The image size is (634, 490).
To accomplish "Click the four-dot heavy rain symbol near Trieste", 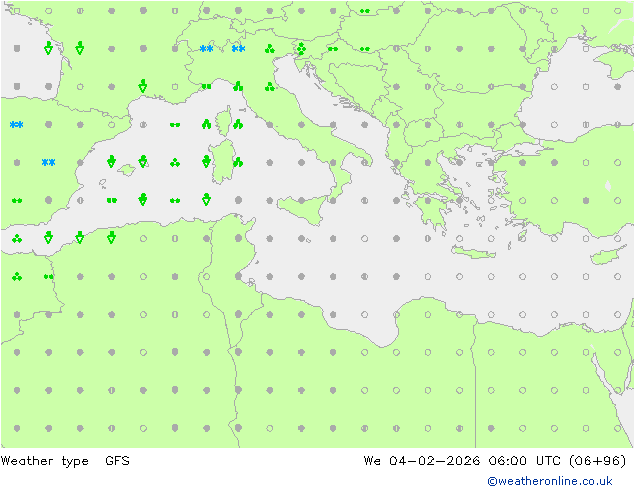I will pos(301,49).
